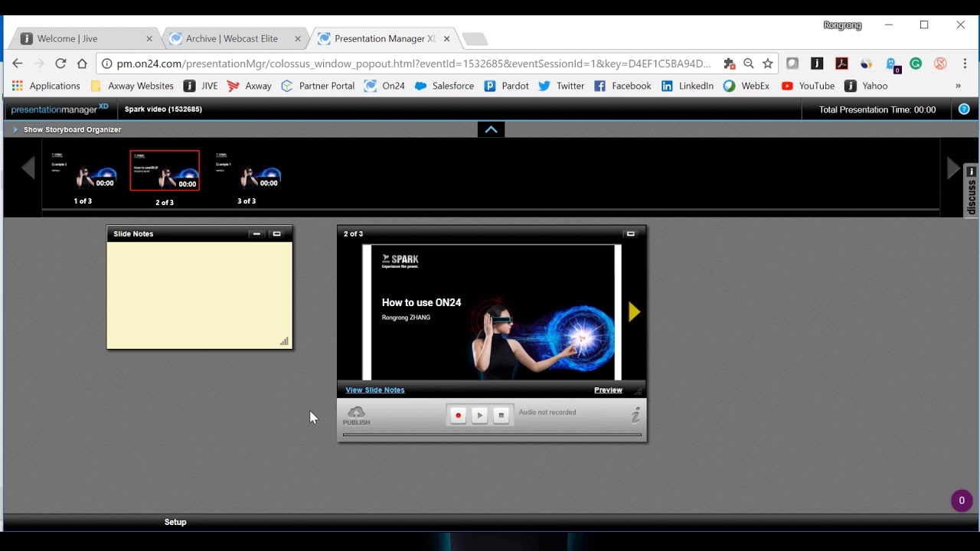Click the browser Home button

click(82, 64)
